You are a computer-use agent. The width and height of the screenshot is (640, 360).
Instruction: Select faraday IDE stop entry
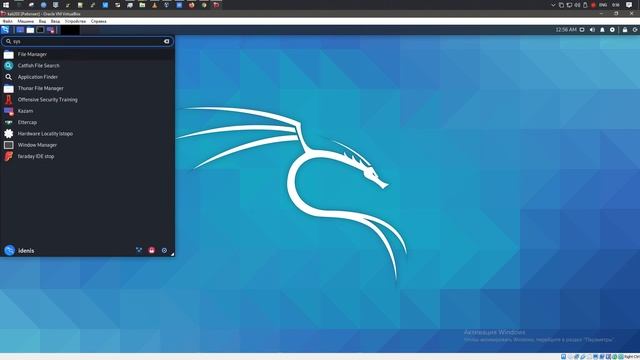tap(87, 156)
